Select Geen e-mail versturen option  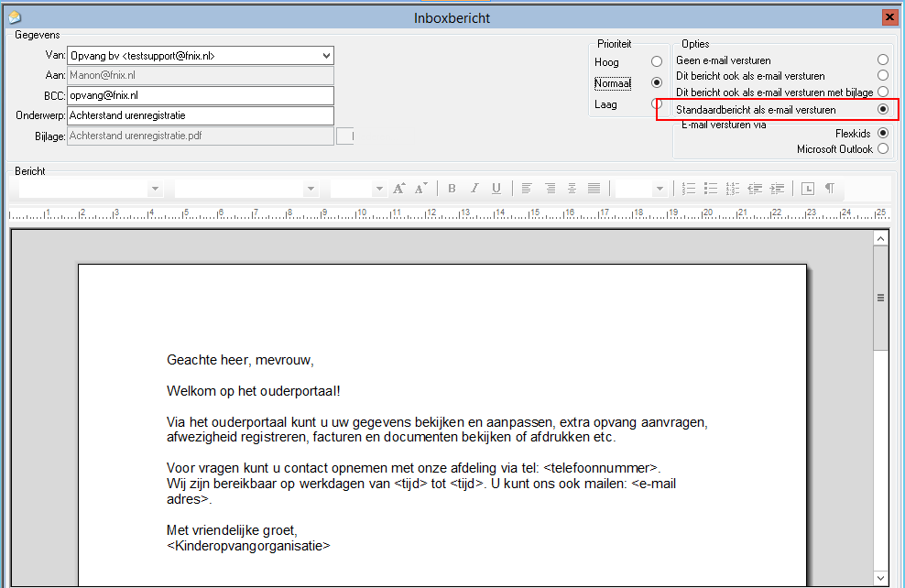pyautogui.click(x=882, y=60)
